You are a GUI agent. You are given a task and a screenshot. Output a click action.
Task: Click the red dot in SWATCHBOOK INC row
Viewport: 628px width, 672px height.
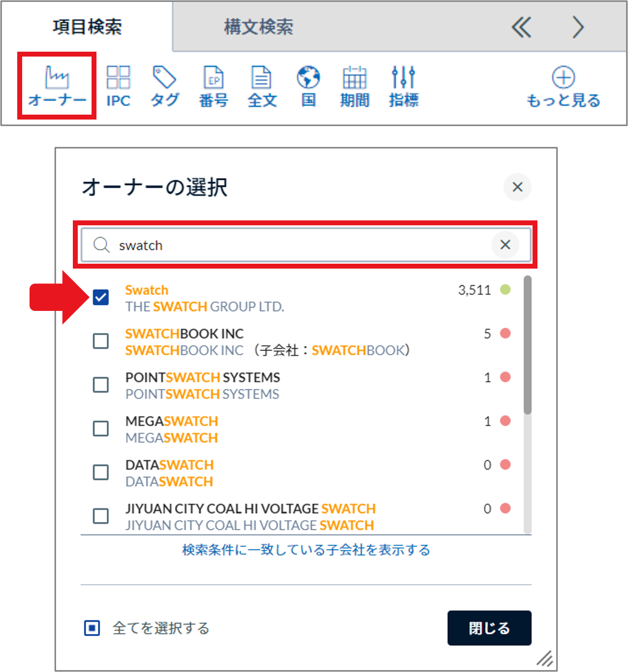(x=505, y=333)
